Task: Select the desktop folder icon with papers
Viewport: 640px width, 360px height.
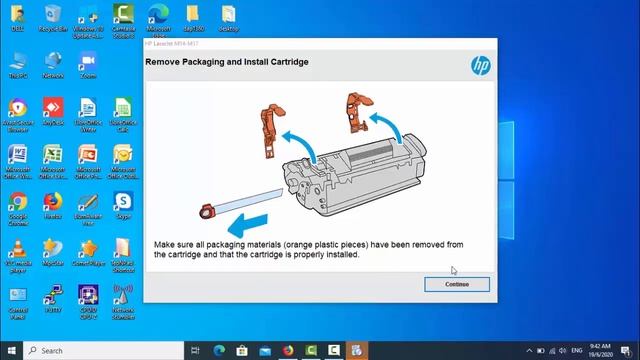Action: (229, 19)
